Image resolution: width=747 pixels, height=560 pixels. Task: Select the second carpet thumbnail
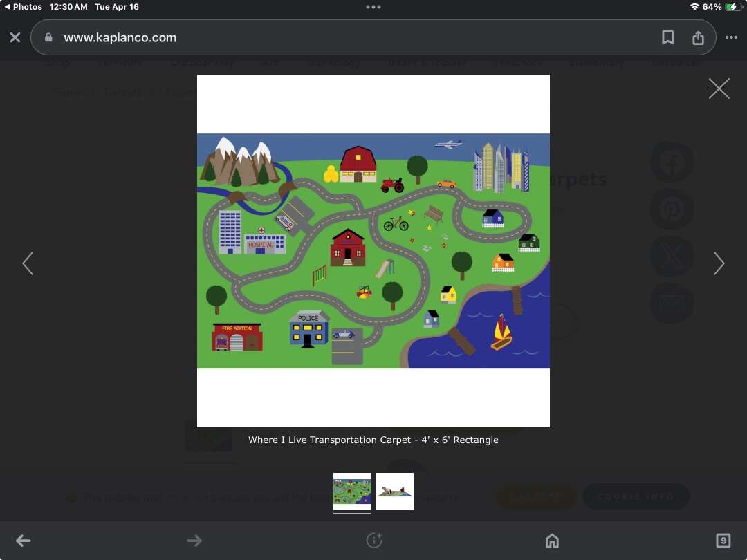click(x=395, y=492)
